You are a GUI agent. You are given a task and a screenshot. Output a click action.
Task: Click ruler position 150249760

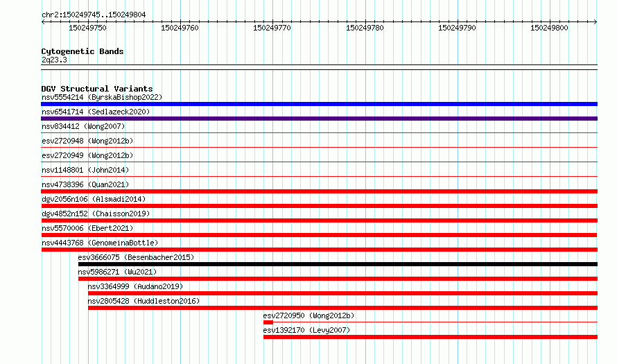[x=180, y=28]
